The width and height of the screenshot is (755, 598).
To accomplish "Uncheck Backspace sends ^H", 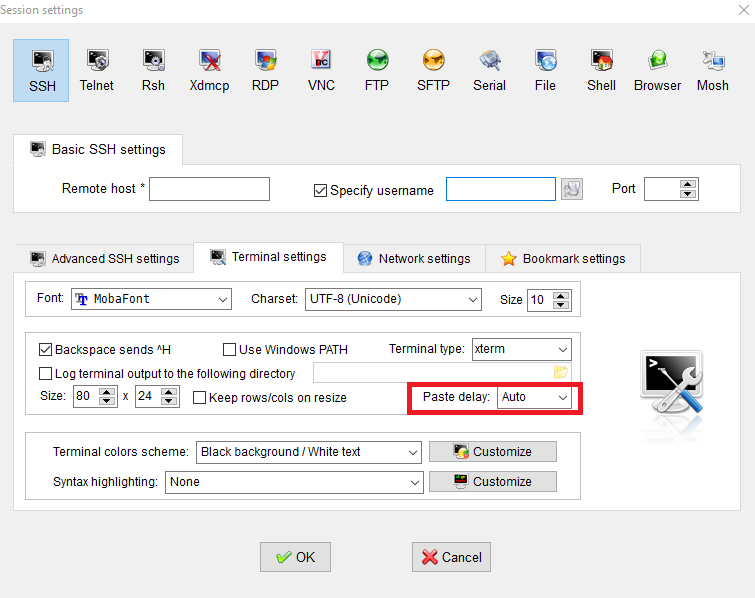I will [x=45, y=350].
